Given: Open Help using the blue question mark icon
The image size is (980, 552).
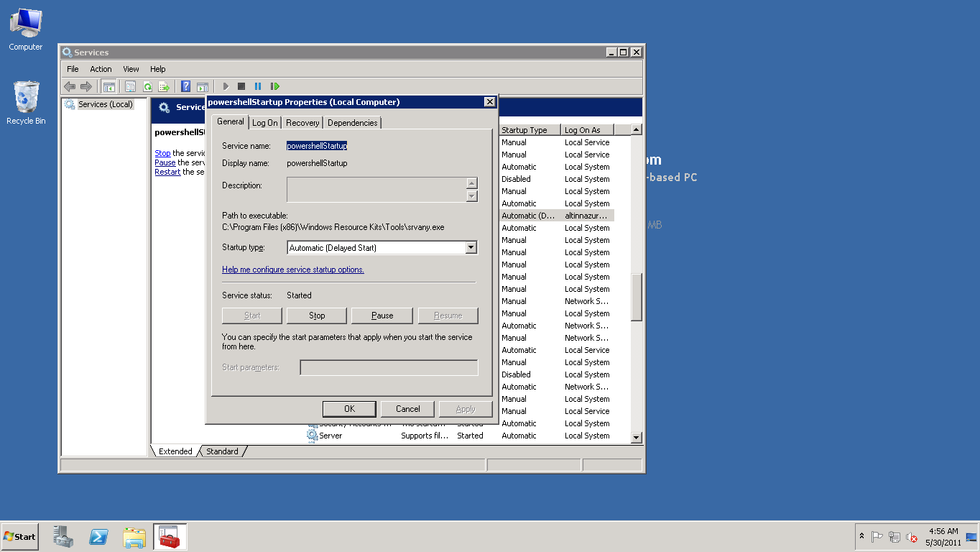Looking at the screenshot, I should coord(185,86).
